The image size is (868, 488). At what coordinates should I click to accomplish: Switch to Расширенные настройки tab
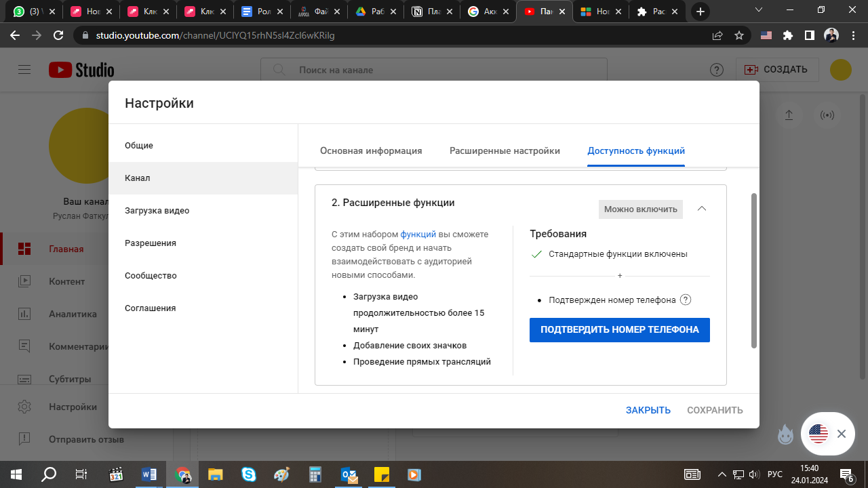click(x=505, y=150)
